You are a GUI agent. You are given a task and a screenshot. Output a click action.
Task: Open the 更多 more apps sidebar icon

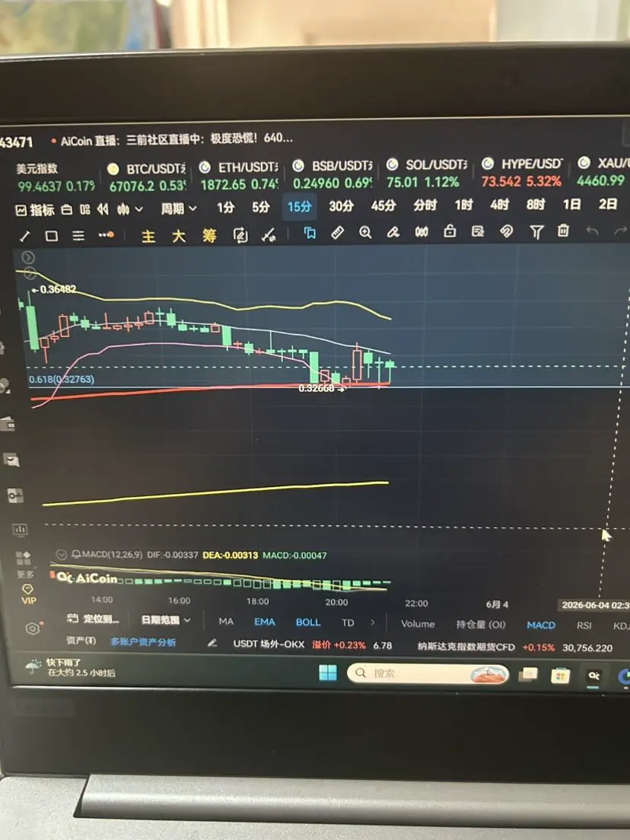[24, 565]
